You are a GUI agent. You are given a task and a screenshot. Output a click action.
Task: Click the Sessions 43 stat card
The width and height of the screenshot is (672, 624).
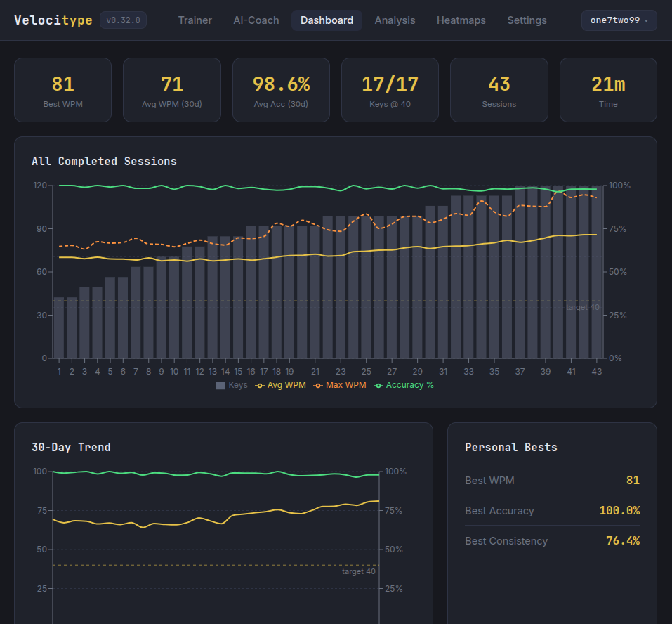[499, 90]
